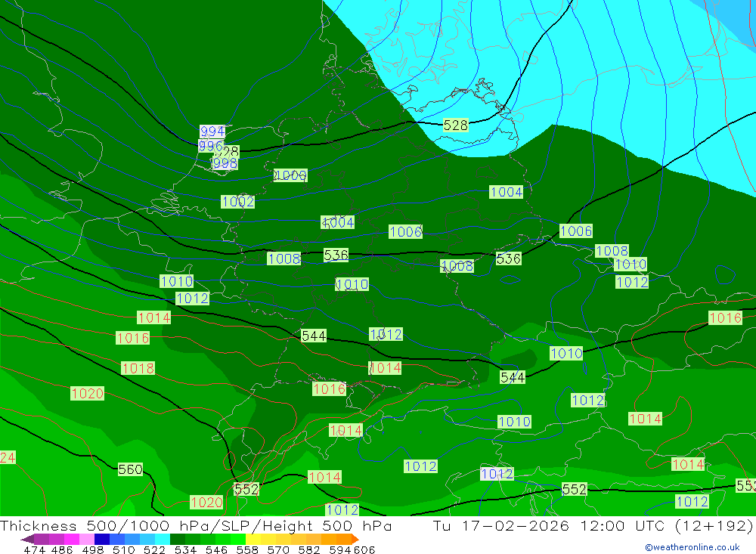Select legend value 498

[93, 549]
